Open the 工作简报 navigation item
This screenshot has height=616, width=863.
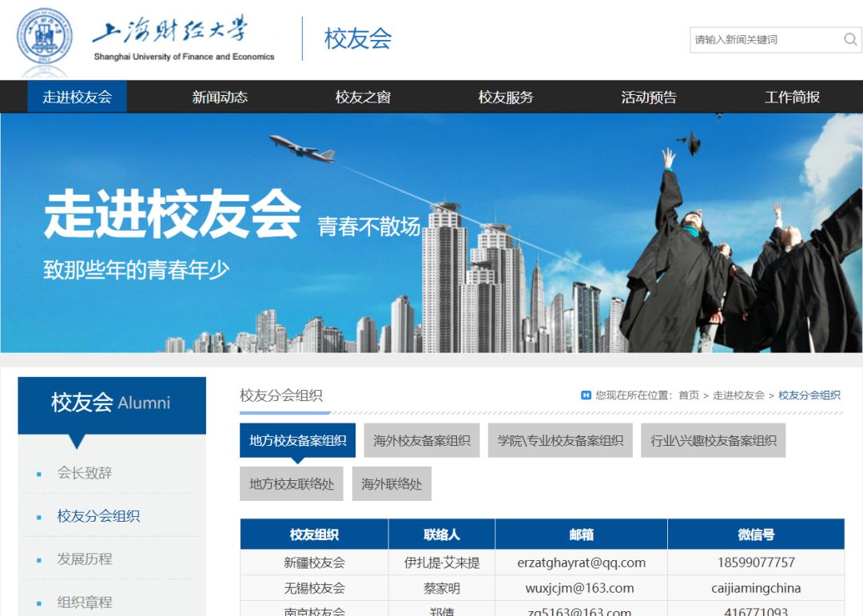(x=792, y=97)
